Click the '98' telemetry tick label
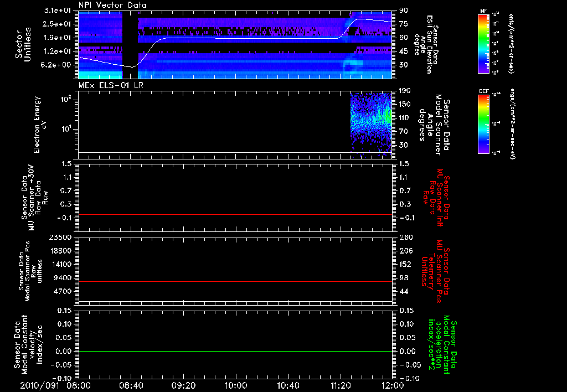Image resolution: width=567 pixels, height=392 pixels. pyautogui.click(x=403, y=278)
